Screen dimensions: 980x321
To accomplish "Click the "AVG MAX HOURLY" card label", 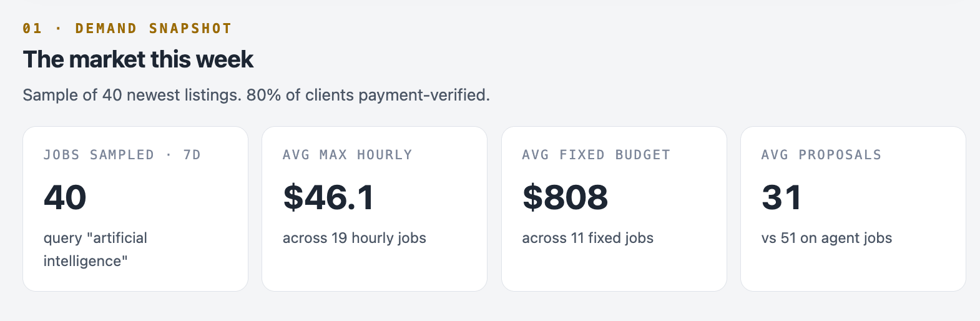I will 348,155.
